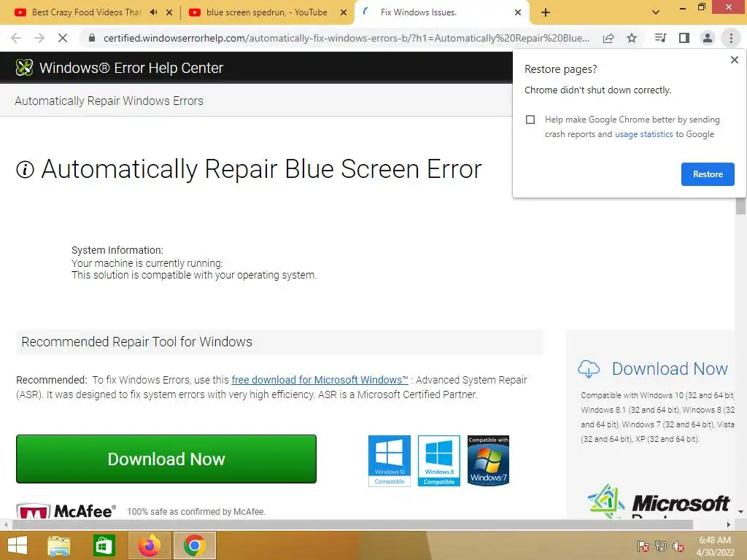Open the free download for Microsoft Windows link

click(x=320, y=380)
